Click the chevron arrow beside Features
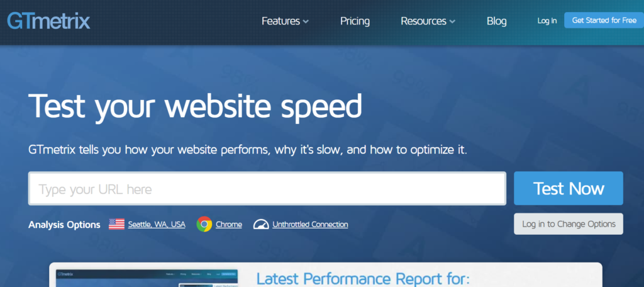 pyautogui.click(x=306, y=21)
